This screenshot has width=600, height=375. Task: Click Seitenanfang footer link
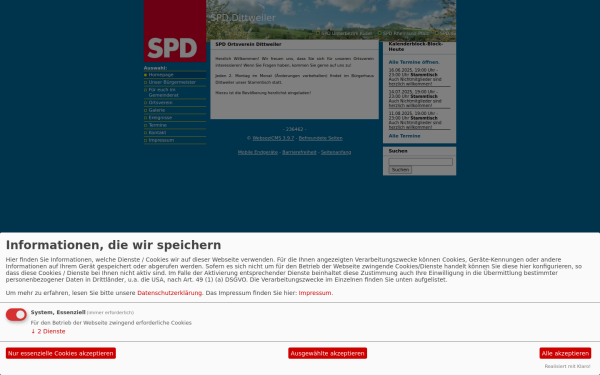[336, 152]
